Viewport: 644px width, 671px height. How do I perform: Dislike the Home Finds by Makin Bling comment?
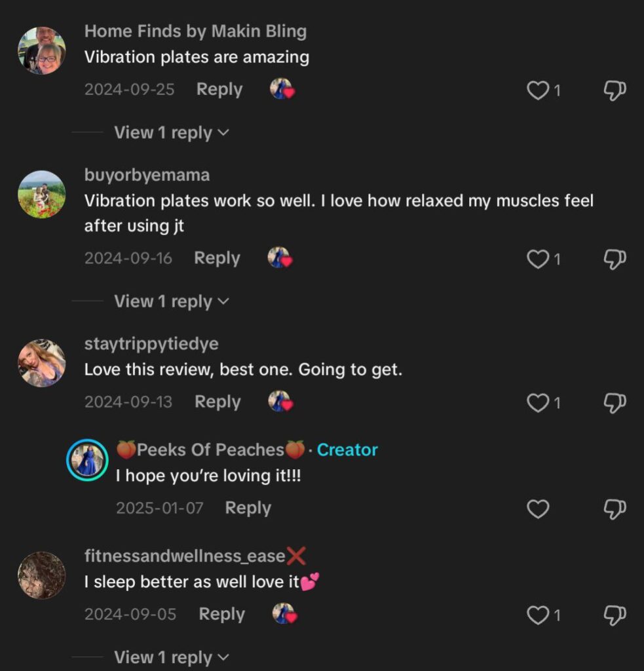pos(615,90)
